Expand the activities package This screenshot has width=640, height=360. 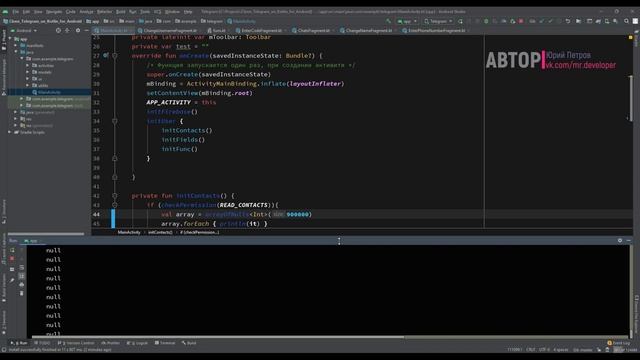28,65
